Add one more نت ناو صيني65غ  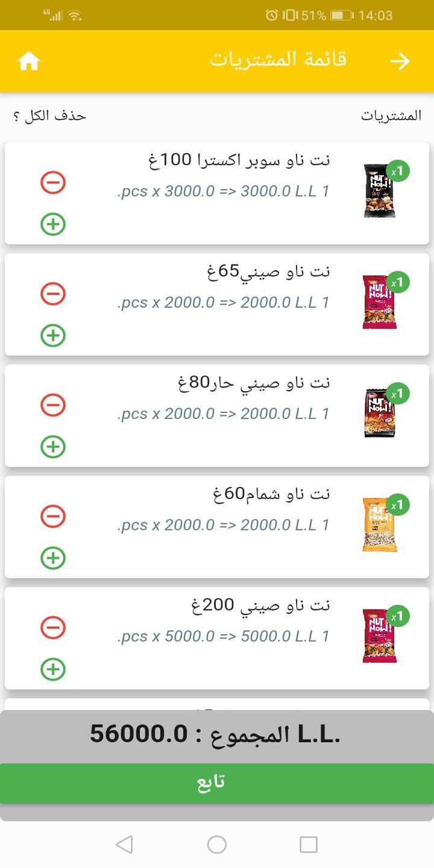(53, 336)
